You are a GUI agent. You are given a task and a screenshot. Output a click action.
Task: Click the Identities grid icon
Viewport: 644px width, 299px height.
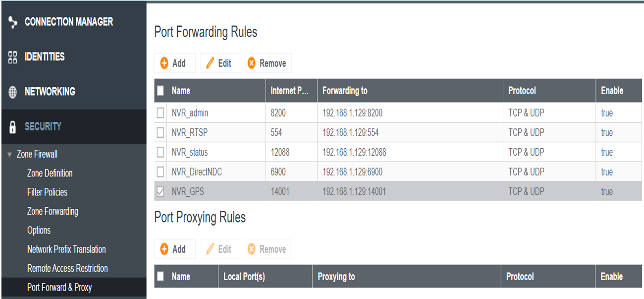coord(13,57)
